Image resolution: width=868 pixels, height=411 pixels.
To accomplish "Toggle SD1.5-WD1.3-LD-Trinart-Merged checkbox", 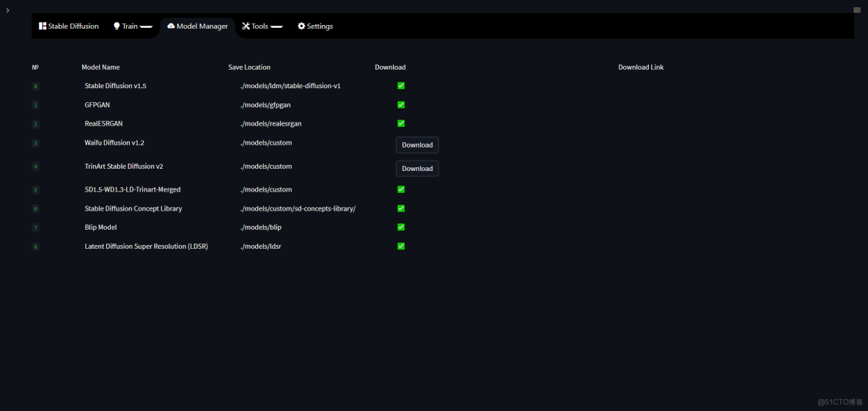I will 401,189.
